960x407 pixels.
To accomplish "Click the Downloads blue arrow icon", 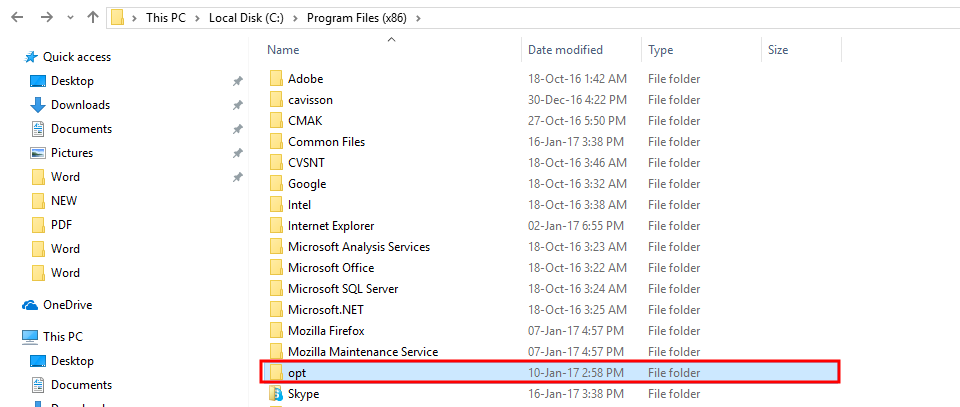I will click(38, 105).
